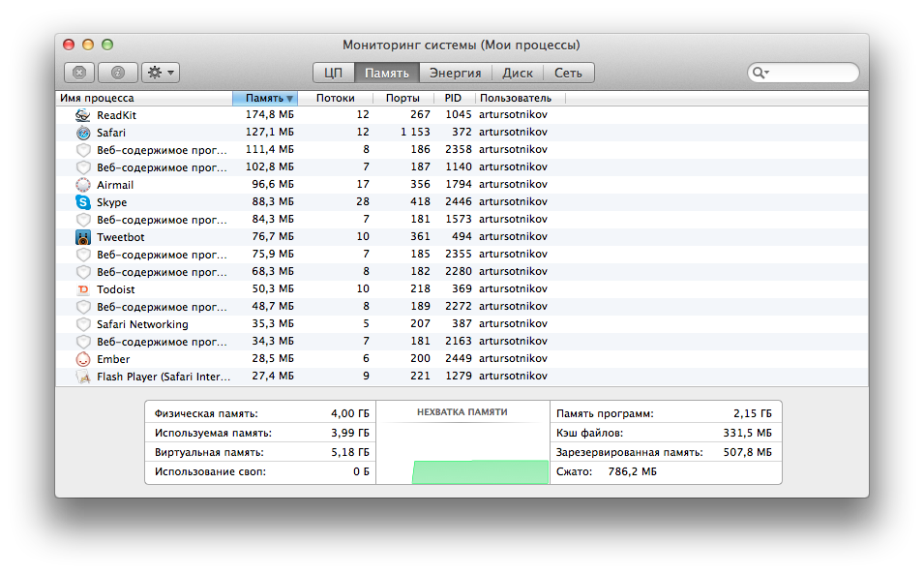Open the Сеть tab

[568, 73]
